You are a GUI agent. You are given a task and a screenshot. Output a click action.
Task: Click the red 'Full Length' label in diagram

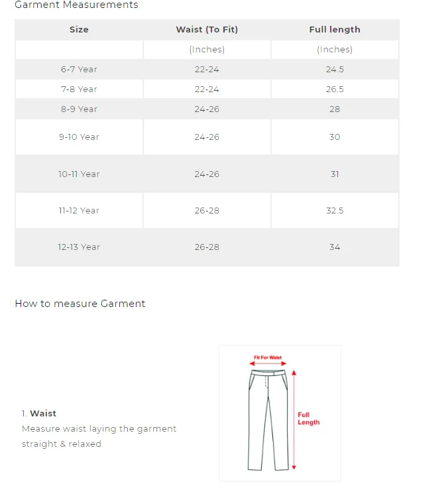click(x=308, y=418)
